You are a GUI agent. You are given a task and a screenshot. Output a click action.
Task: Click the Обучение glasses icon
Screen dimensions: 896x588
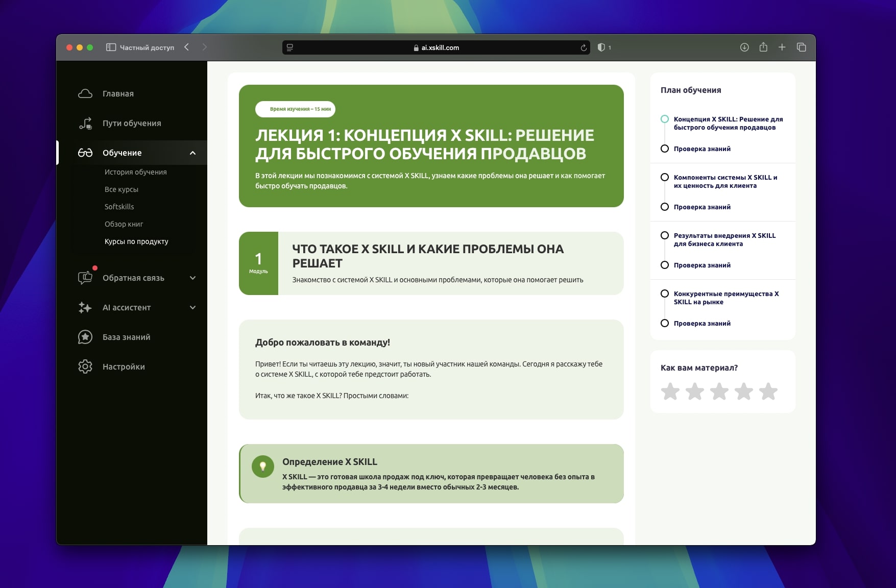click(x=85, y=153)
